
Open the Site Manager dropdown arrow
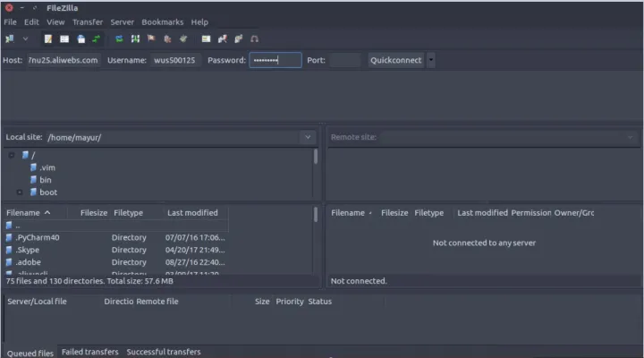(25, 38)
